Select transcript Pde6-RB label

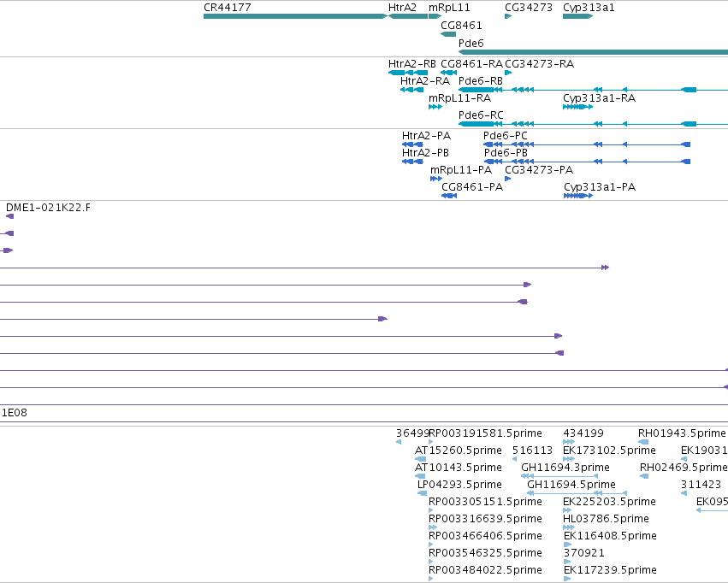pos(481,80)
